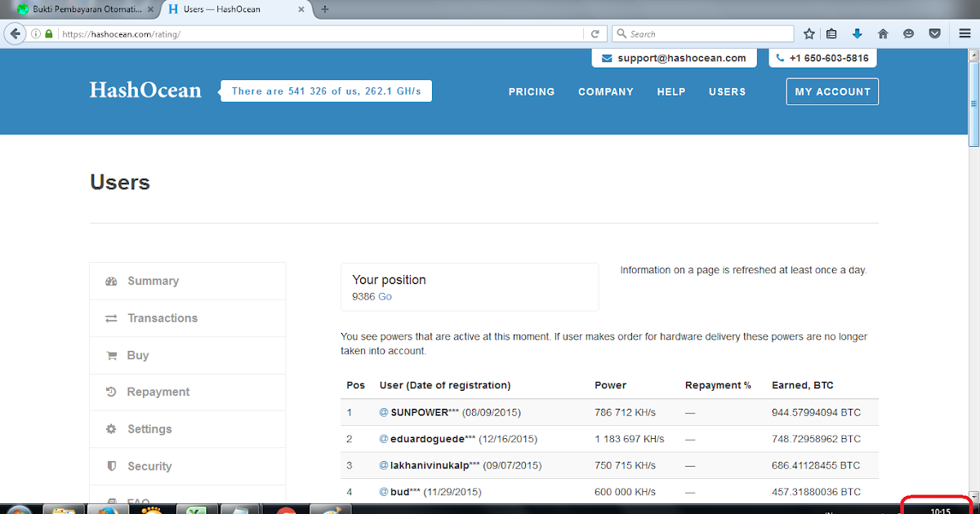Click the Transactions arrows icon
980x514 pixels.
pos(112,318)
